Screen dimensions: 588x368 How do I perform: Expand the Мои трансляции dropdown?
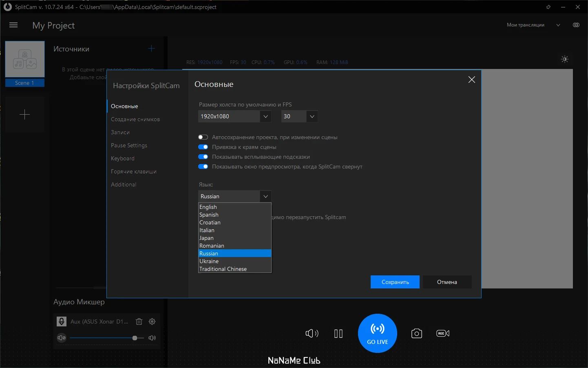pyautogui.click(x=558, y=25)
